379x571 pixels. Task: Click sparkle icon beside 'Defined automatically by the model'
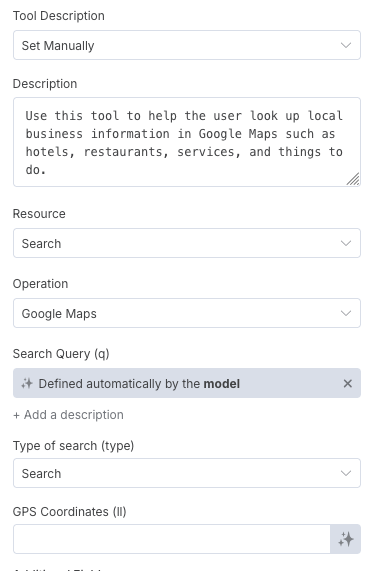point(27,383)
